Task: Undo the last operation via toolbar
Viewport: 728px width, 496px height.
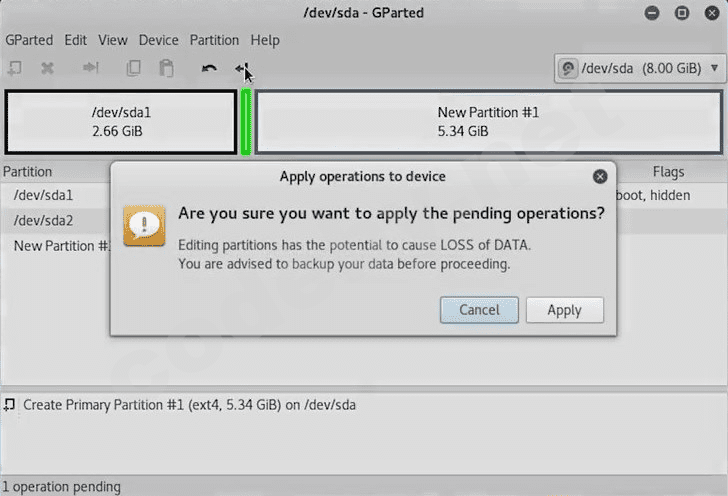Action: 208,68
